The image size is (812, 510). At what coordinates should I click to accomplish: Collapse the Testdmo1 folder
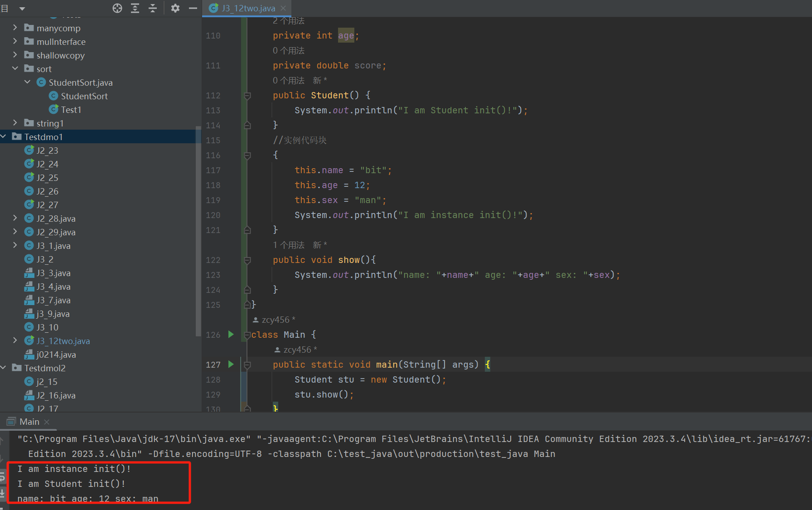tap(3, 136)
